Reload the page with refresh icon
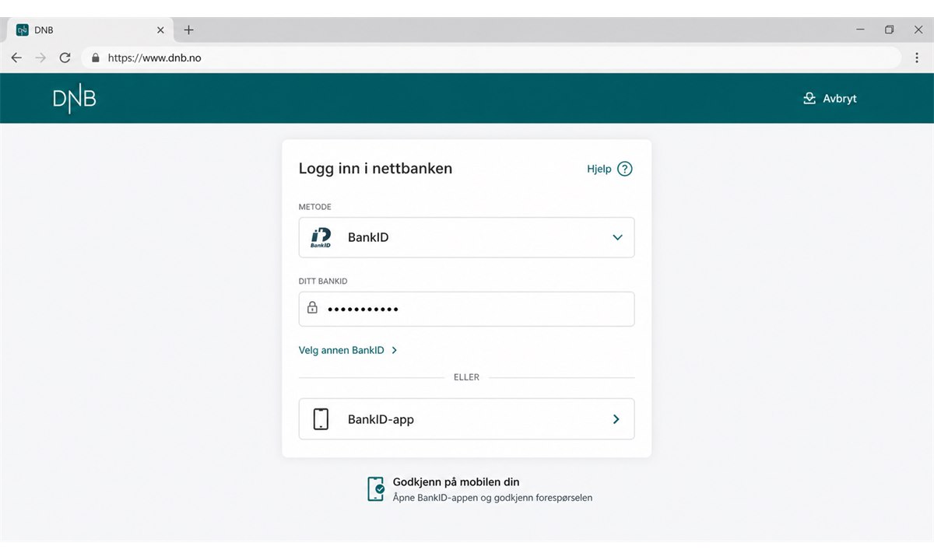Viewport: 934px width, 560px height. tap(65, 58)
